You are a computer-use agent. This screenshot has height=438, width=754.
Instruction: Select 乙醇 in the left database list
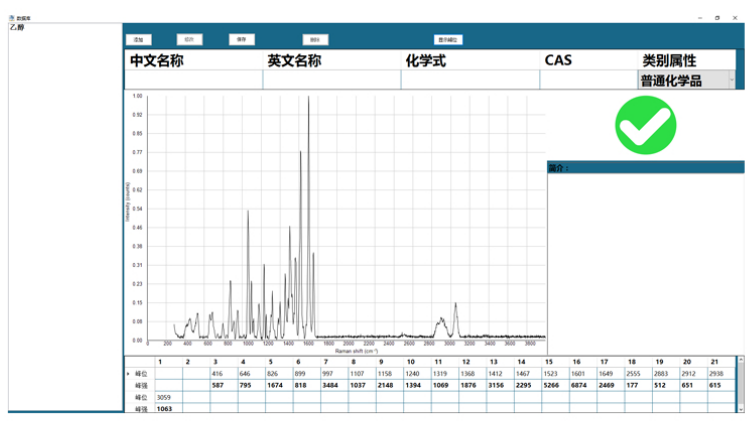point(16,28)
